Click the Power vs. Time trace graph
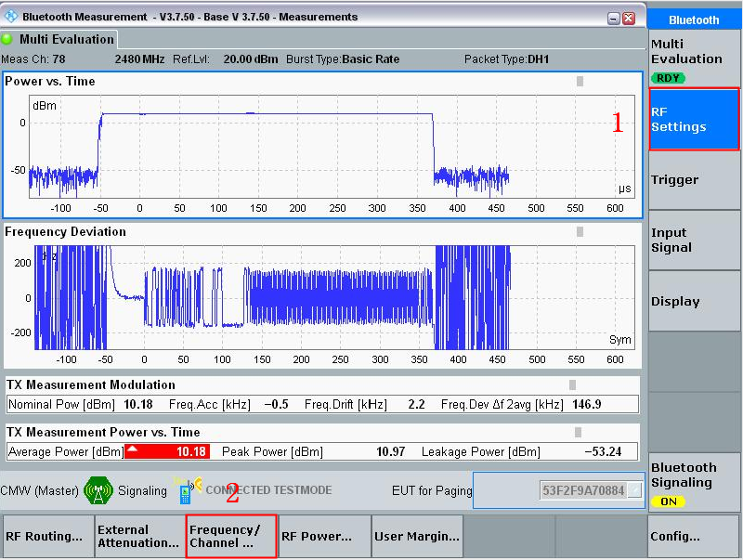Screen dimensions: 743x560 pos(332,147)
